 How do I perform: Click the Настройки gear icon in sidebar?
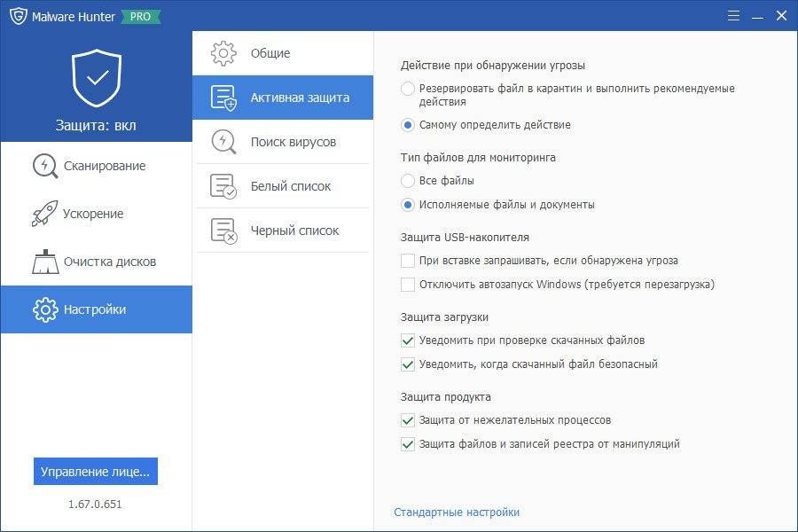tap(45, 309)
